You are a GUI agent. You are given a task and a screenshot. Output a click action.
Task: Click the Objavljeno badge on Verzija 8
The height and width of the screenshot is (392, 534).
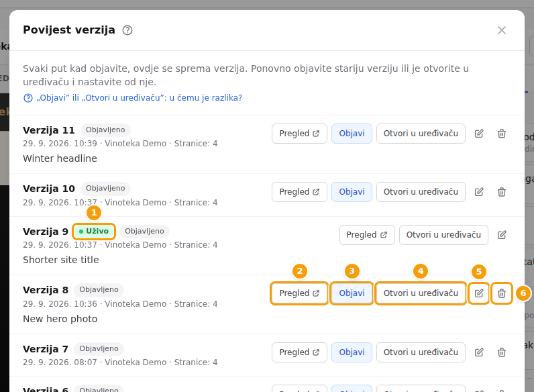click(x=99, y=290)
